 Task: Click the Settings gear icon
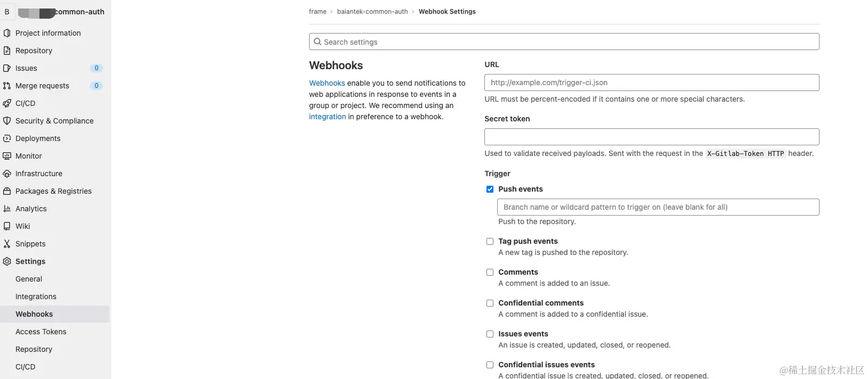pos(7,261)
